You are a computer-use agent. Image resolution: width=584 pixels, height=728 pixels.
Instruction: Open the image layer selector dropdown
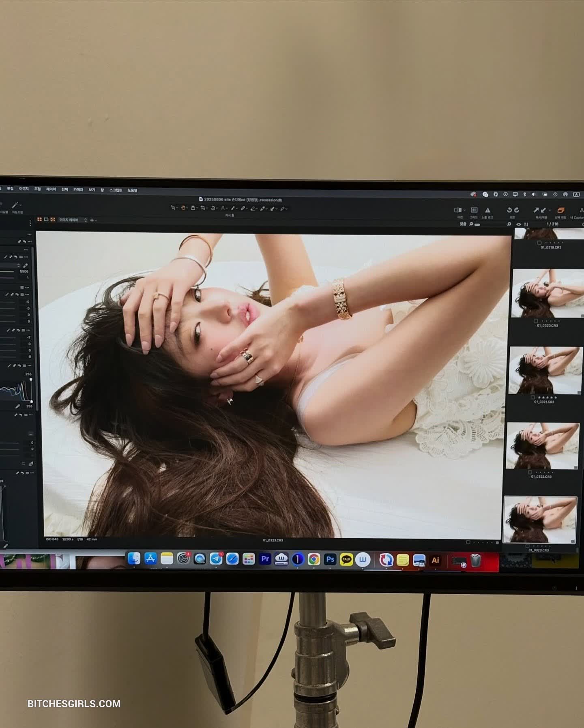[x=73, y=220]
